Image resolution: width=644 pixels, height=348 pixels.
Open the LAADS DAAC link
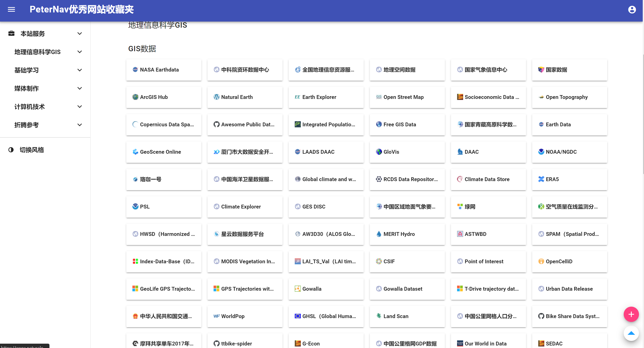(326, 152)
